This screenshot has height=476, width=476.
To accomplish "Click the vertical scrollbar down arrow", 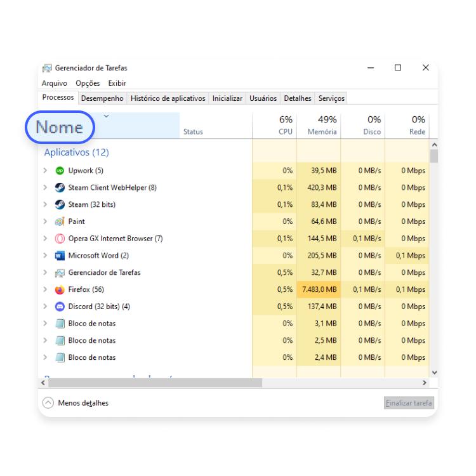I will click(x=434, y=373).
